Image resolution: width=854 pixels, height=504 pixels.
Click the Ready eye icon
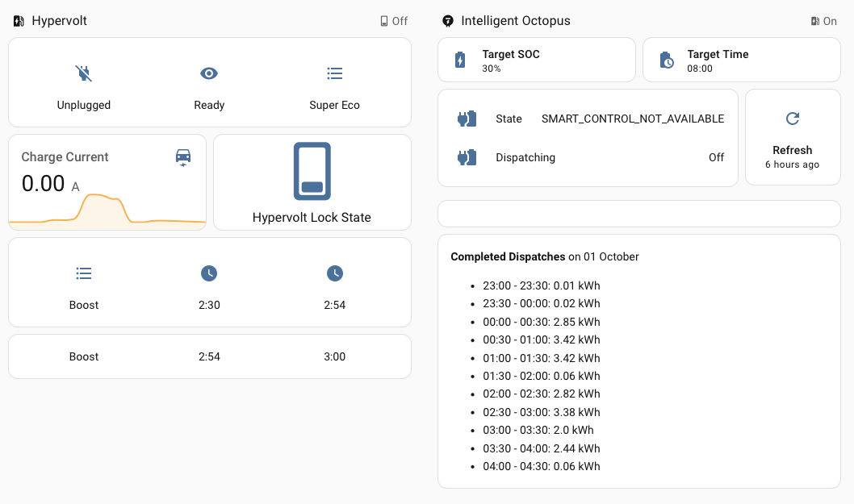tap(209, 74)
